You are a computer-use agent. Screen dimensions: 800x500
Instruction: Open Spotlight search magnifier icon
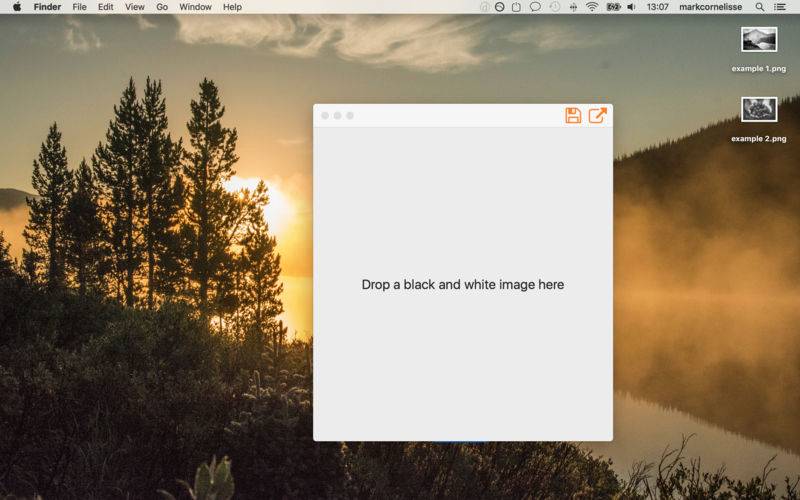point(760,7)
